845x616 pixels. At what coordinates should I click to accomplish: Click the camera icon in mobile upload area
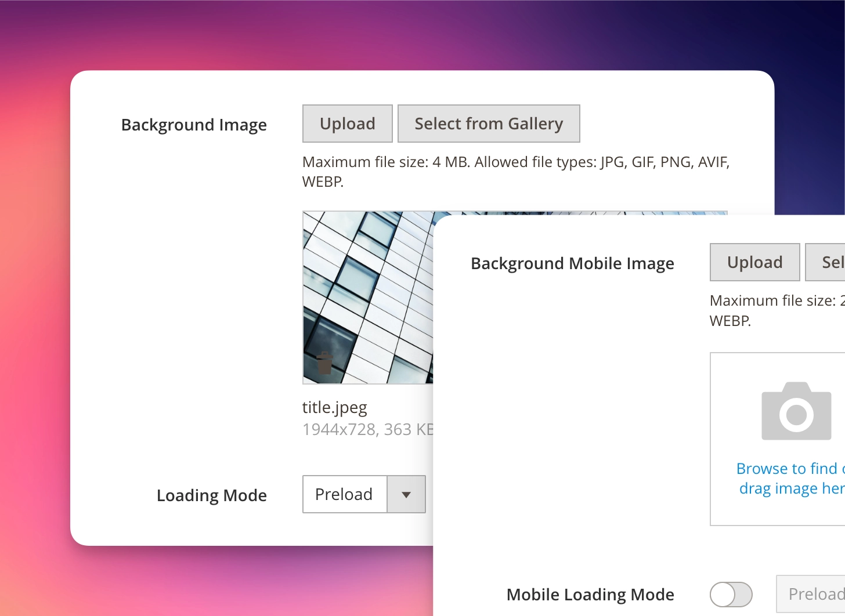click(796, 411)
